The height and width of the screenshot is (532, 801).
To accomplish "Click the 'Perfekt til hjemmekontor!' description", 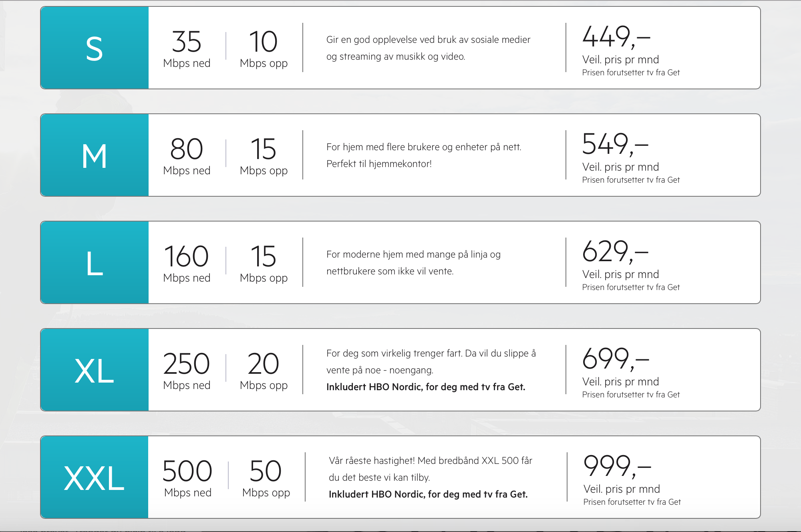I will tap(379, 164).
